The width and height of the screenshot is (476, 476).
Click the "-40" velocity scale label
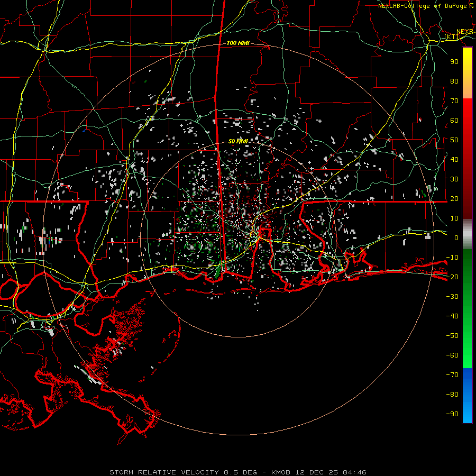tap(452, 316)
